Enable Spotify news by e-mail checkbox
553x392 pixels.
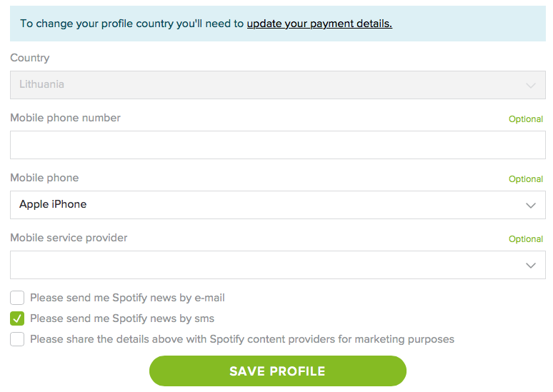coord(17,298)
